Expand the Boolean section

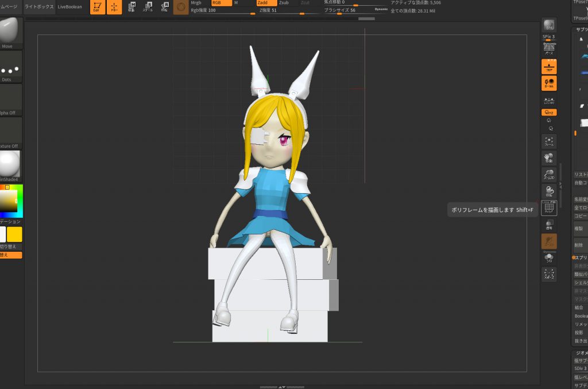click(x=581, y=316)
